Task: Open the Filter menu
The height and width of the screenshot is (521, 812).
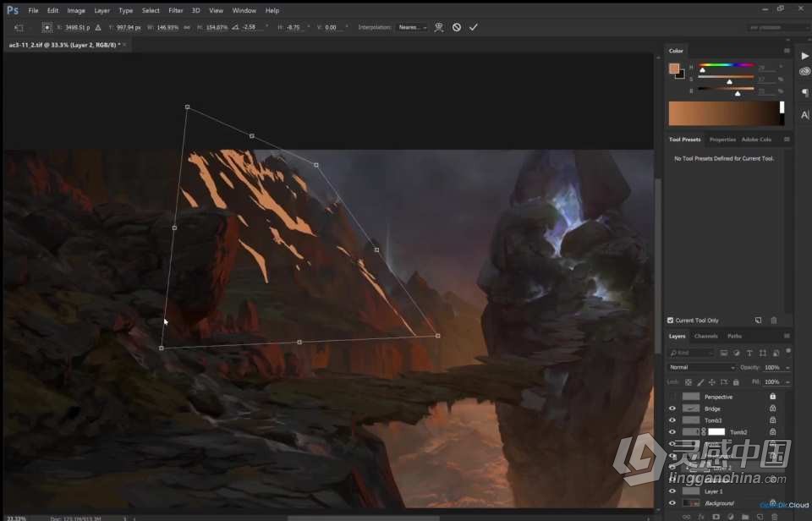Action: [x=176, y=10]
